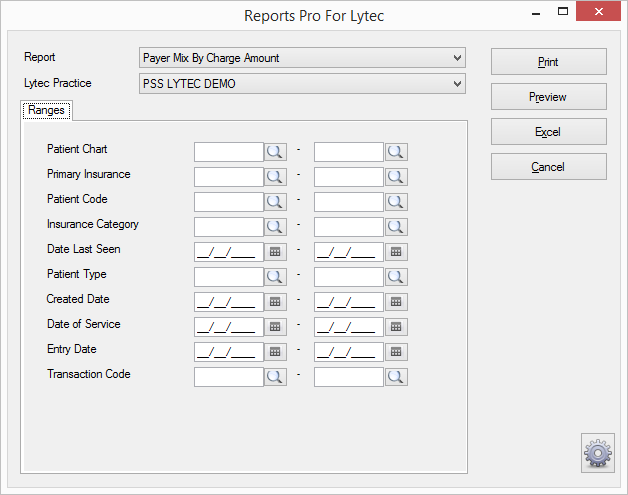Focus the Created Date start date field
This screenshot has width=628, height=495.
pos(229,302)
